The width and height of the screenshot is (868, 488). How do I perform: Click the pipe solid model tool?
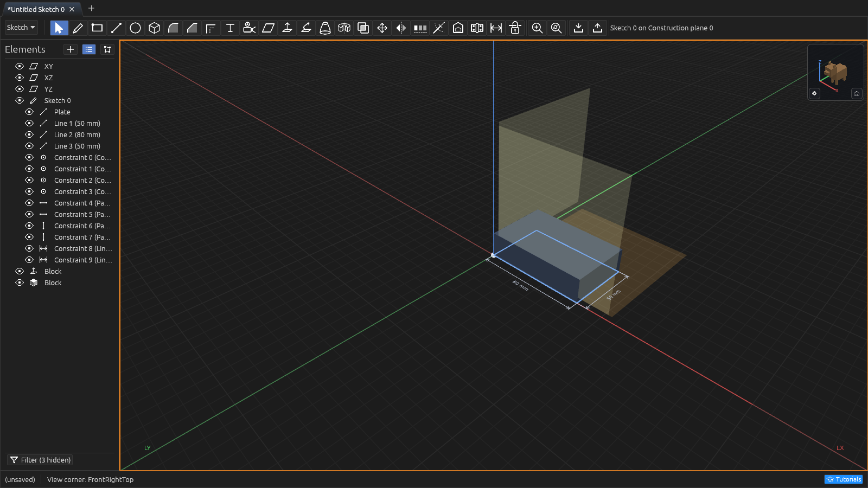tap(344, 28)
